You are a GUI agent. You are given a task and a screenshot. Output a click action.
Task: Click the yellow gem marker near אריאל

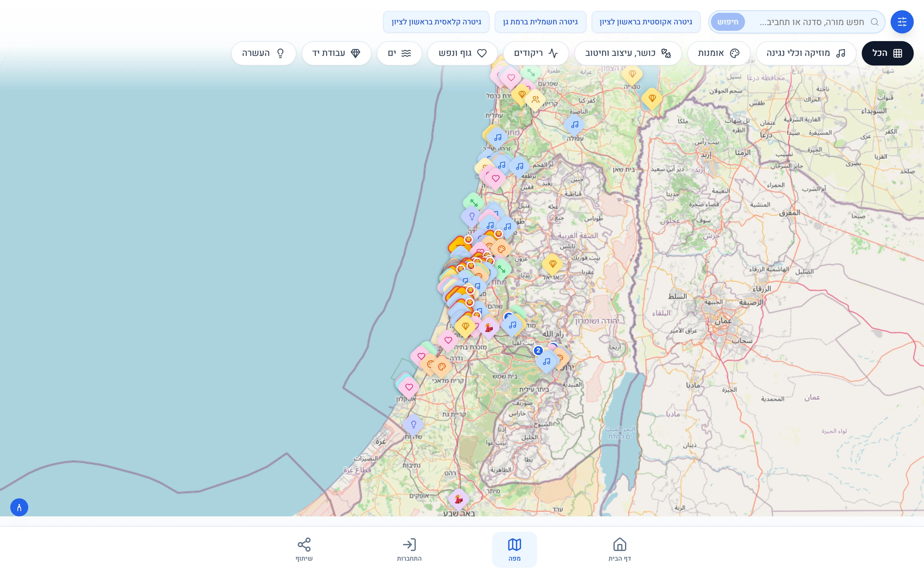552,264
